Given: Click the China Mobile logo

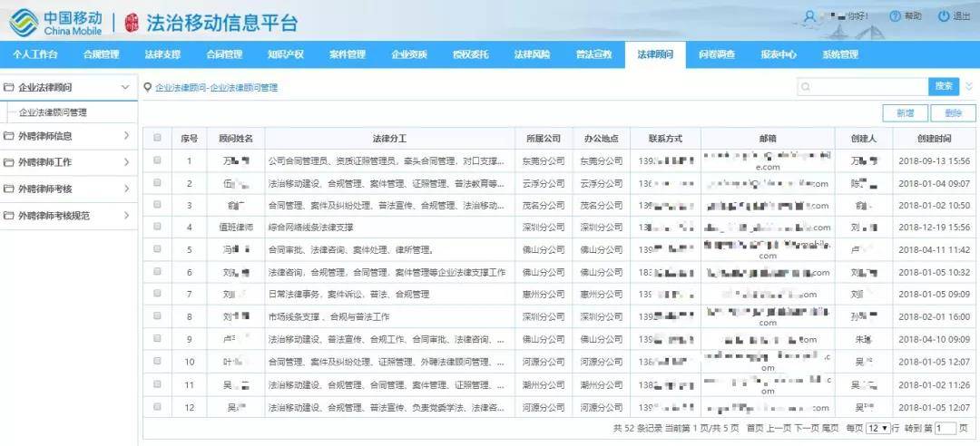Looking at the screenshot, I should pos(25,20).
